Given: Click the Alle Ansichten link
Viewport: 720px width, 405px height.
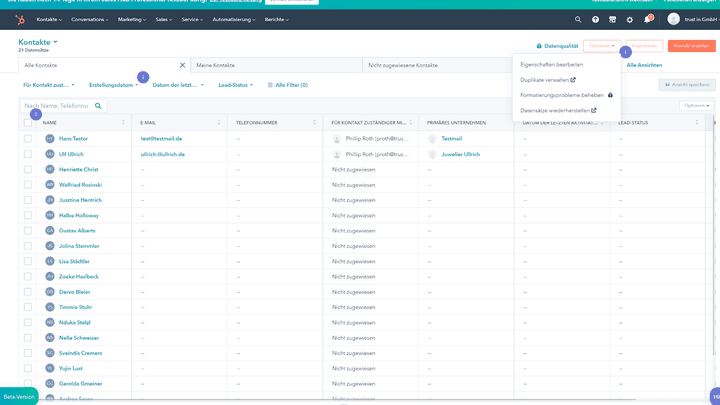Looking at the screenshot, I should [644, 65].
